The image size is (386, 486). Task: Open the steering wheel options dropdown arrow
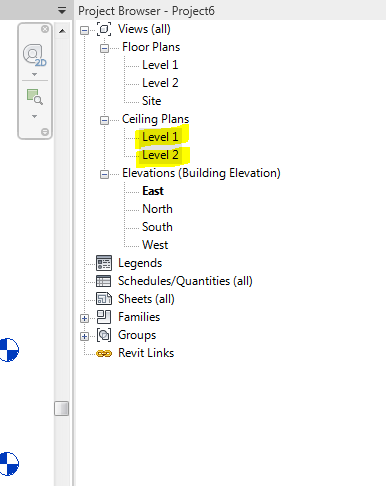(x=34, y=74)
